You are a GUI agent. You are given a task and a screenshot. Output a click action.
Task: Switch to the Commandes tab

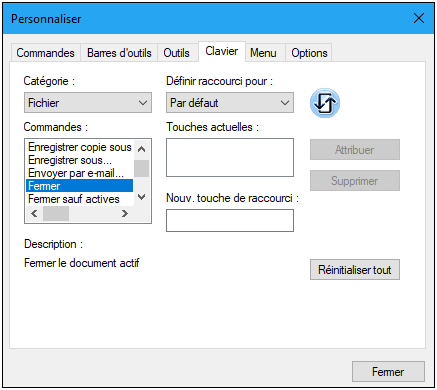tap(45, 53)
